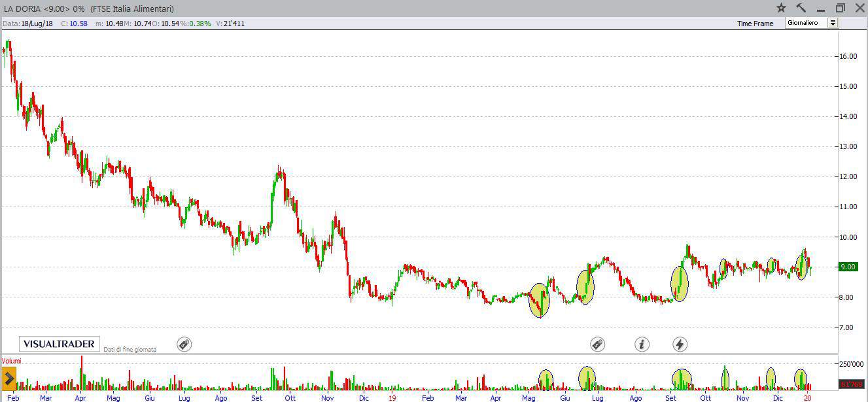The image size is (868, 402).
Task: Click the 250'000 volume axis label
Action: pyautogui.click(x=851, y=364)
